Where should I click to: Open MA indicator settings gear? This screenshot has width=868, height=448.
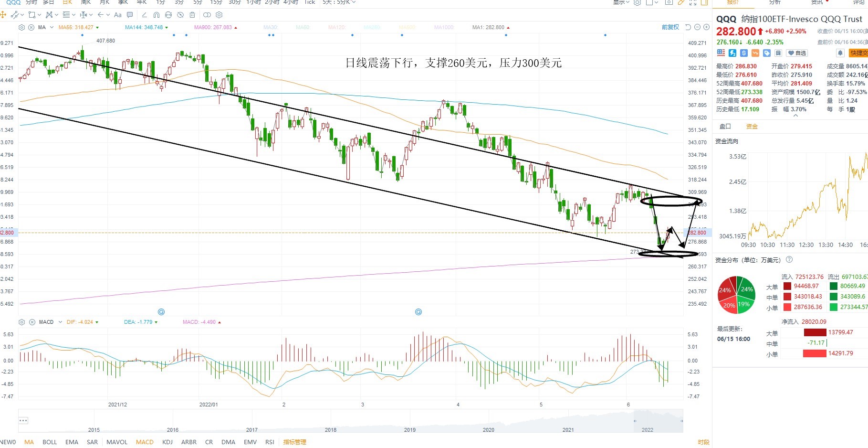(21, 27)
